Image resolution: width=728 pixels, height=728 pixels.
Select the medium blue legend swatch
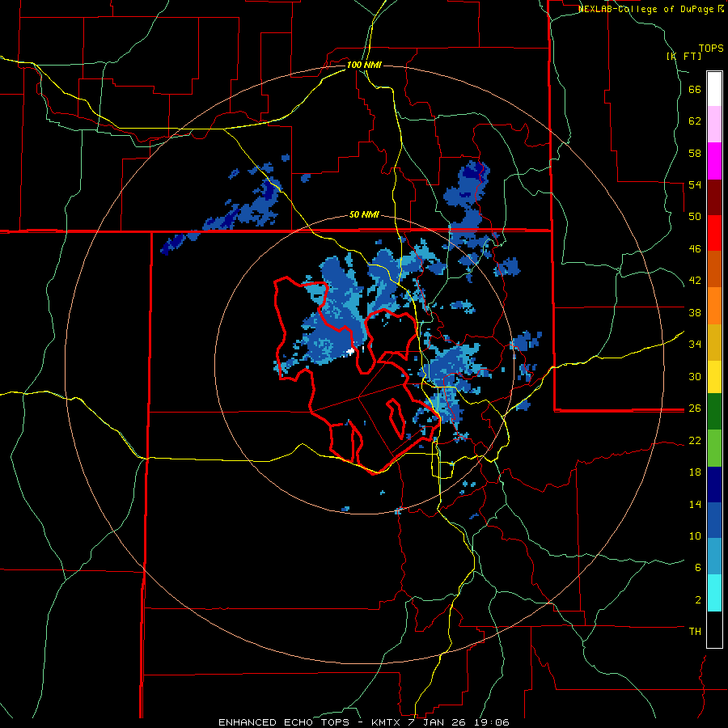[714, 520]
